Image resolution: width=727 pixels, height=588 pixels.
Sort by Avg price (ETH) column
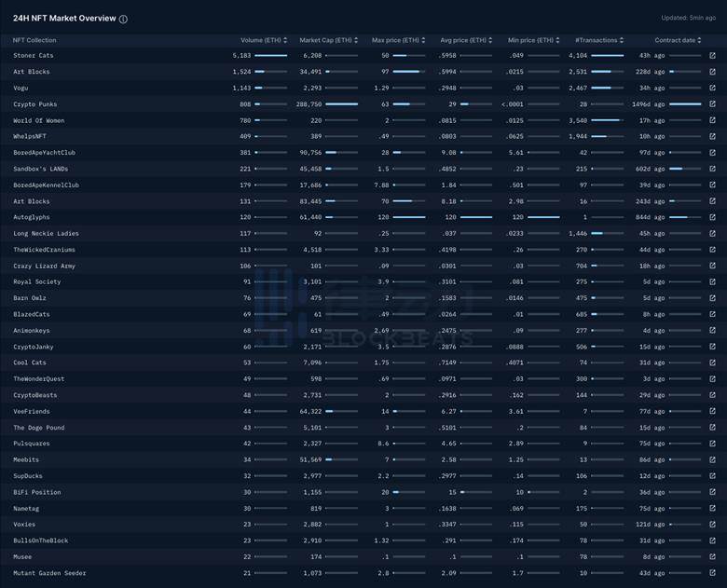pos(466,40)
